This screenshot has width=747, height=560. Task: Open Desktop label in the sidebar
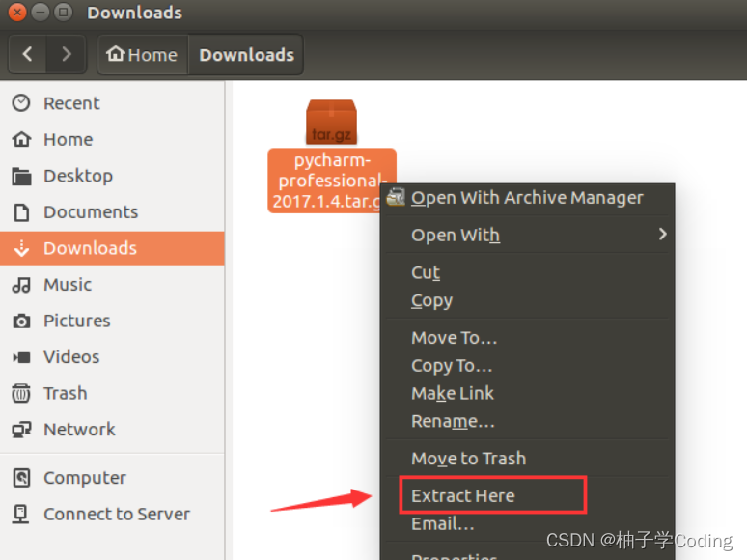78,176
